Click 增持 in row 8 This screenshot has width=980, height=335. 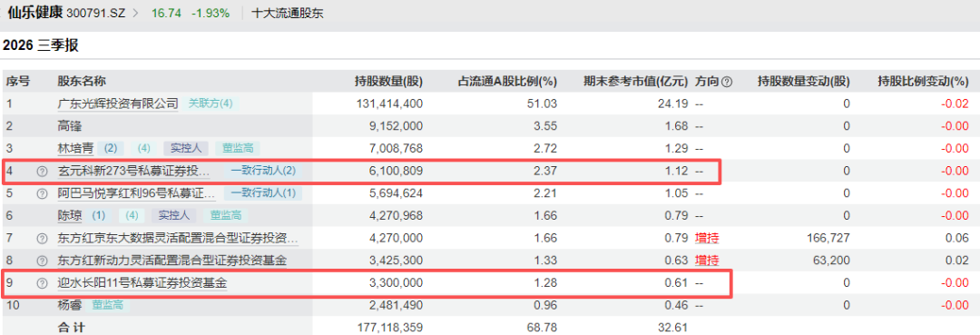706,261
